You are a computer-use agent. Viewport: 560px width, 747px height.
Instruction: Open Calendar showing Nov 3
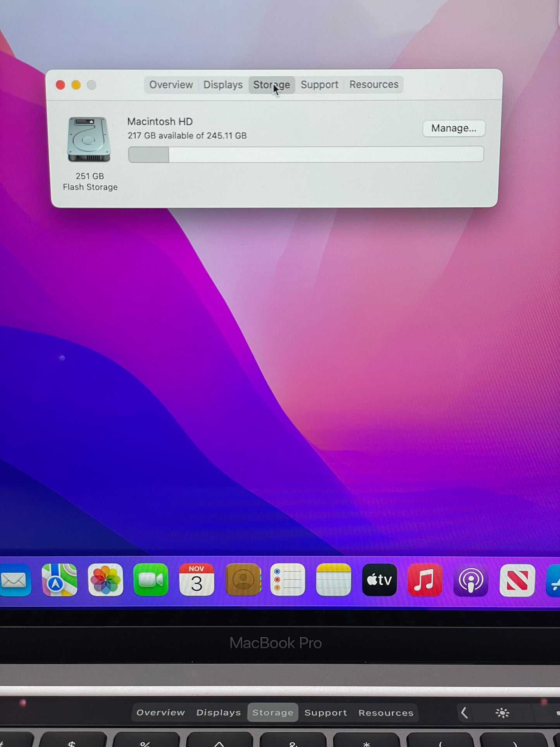coord(196,580)
